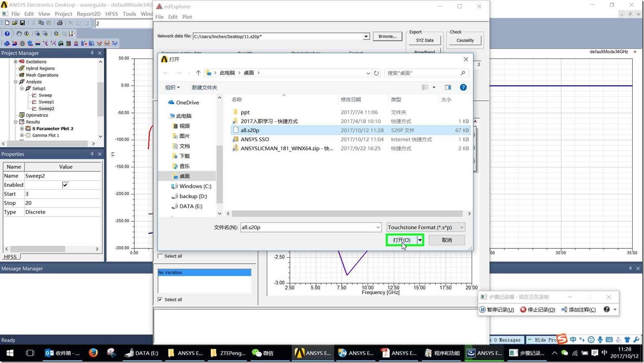Image resolution: width=644 pixels, height=363 pixels.
Task: Expand the Excitations node in the project tree
Action: (x=15, y=62)
